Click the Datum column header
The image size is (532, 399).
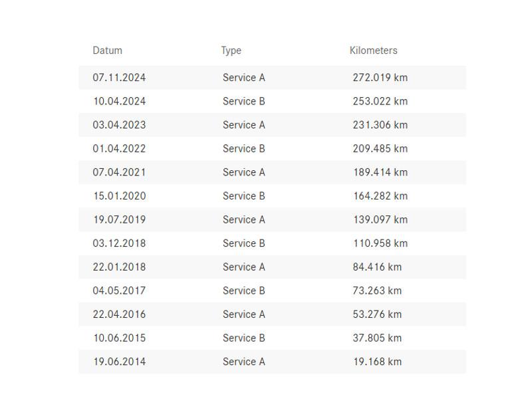click(x=107, y=51)
